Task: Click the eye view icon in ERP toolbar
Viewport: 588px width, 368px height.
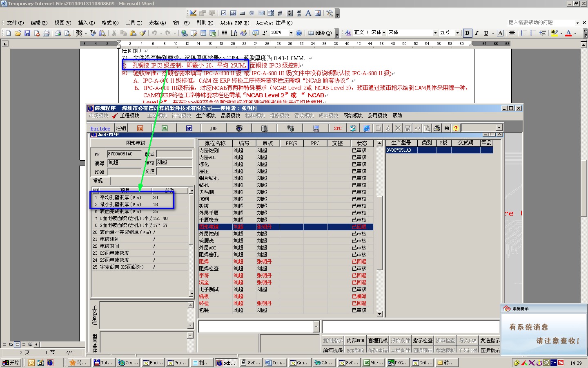Action: (239, 128)
